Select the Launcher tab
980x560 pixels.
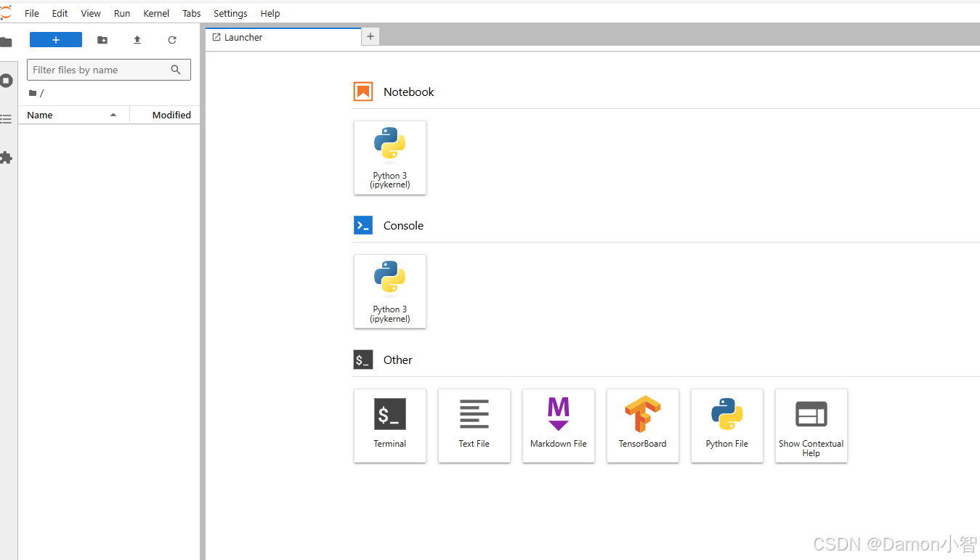283,37
